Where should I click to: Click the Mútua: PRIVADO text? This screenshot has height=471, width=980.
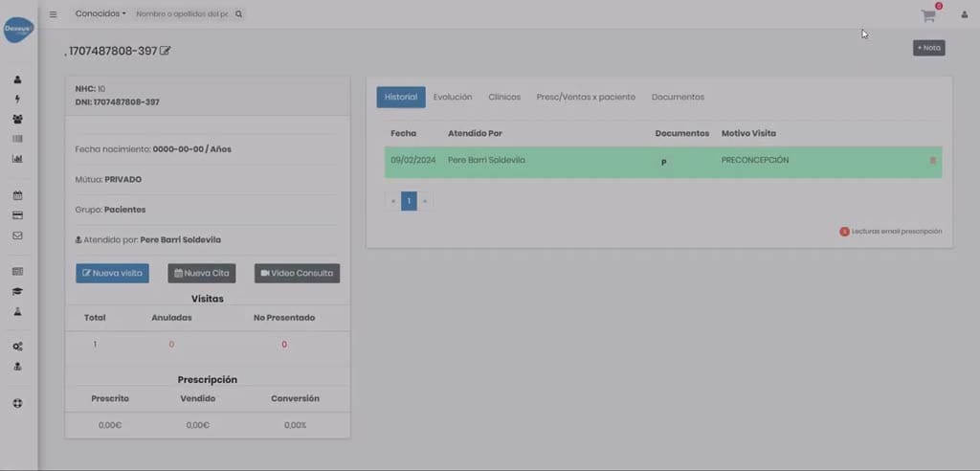click(108, 180)
